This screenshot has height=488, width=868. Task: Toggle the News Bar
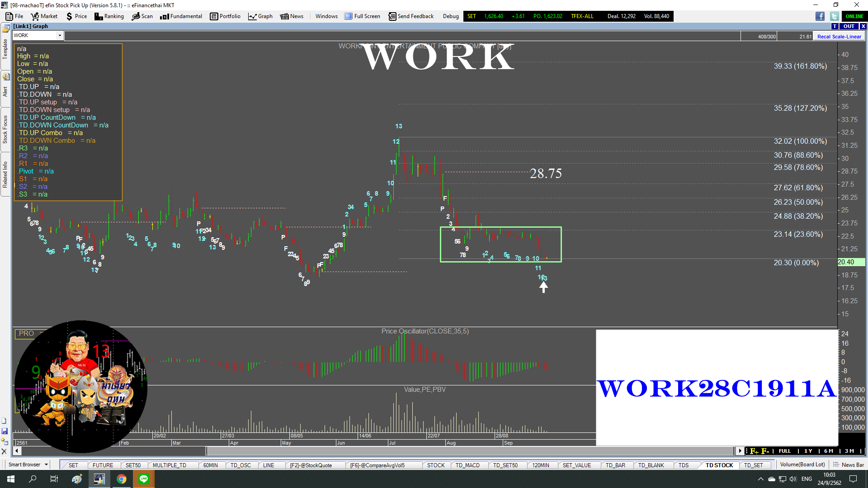[x=849, y=465]
